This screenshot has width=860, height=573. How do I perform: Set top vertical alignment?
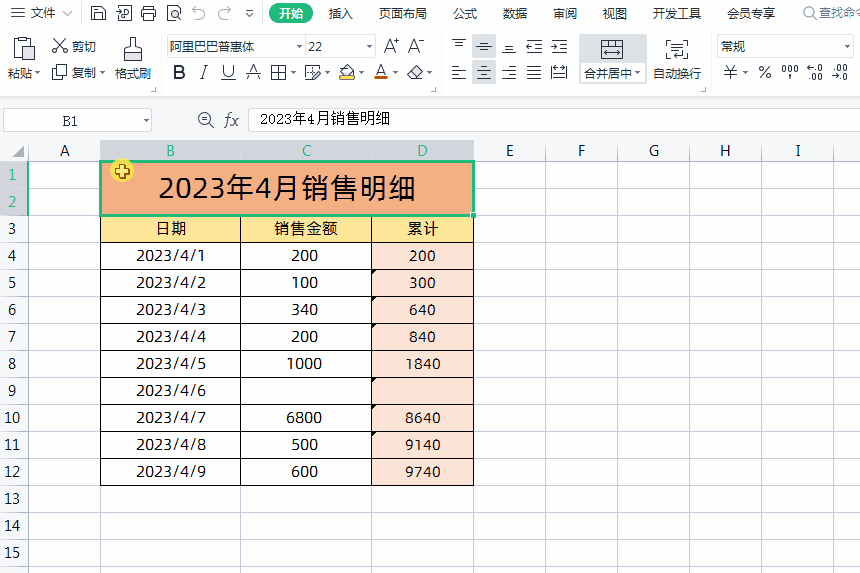click(x=459, y=46)
